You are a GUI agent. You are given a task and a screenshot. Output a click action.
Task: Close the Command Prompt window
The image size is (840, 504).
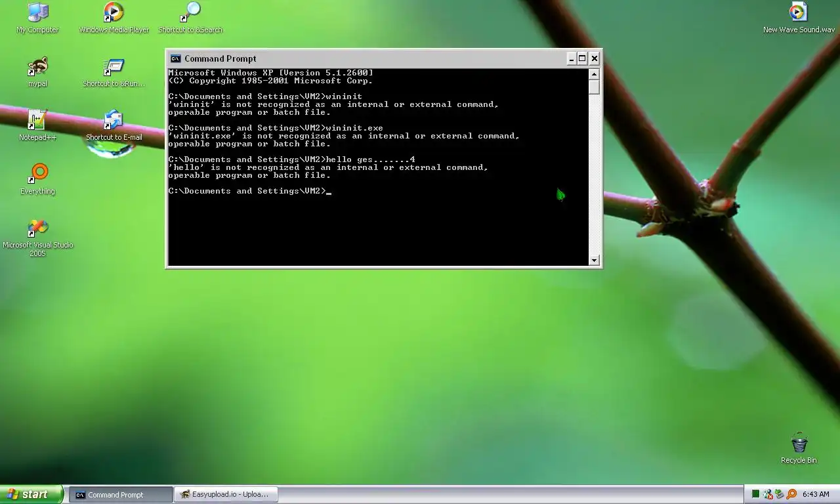[594, 58]
